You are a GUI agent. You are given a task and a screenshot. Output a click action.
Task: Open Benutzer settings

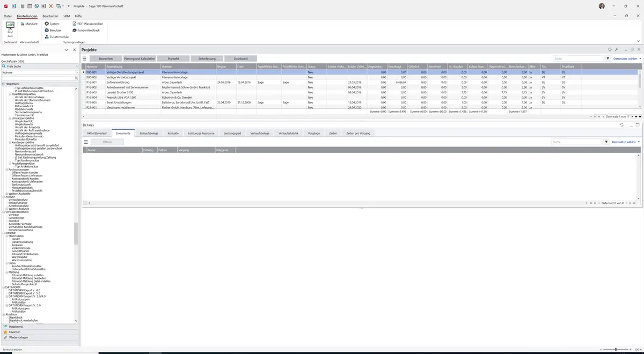[53, 30]
